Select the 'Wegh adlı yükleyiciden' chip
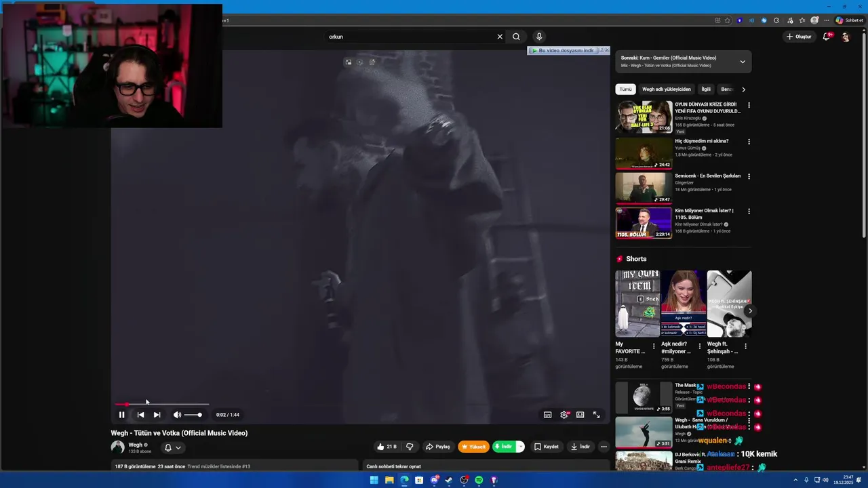868x488 pixels. coord(667,89)
